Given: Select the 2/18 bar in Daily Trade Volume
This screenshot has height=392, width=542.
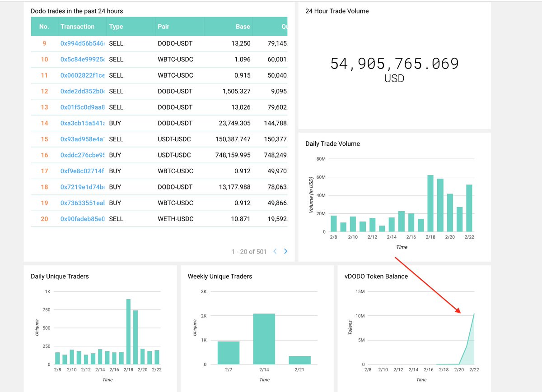Looking at the screenshot, I should 430,203.
